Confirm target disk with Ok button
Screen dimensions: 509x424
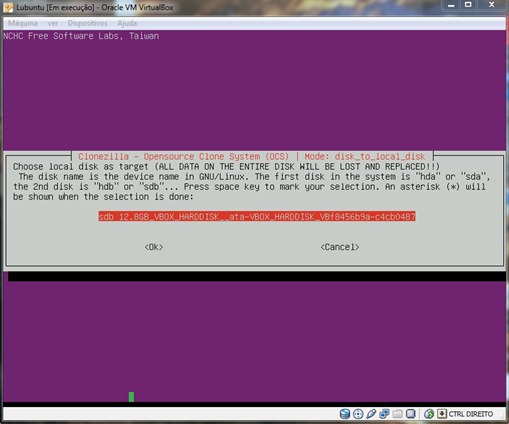coord(154,247)
